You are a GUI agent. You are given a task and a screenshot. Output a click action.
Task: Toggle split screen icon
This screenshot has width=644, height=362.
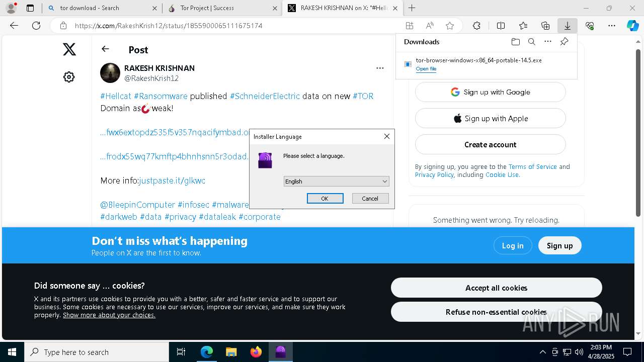(501, 26)
